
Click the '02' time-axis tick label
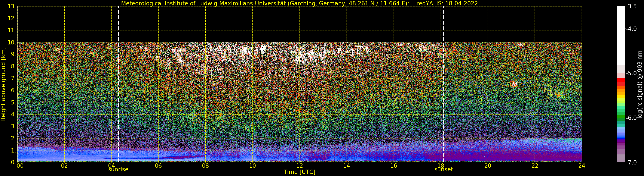64,166
